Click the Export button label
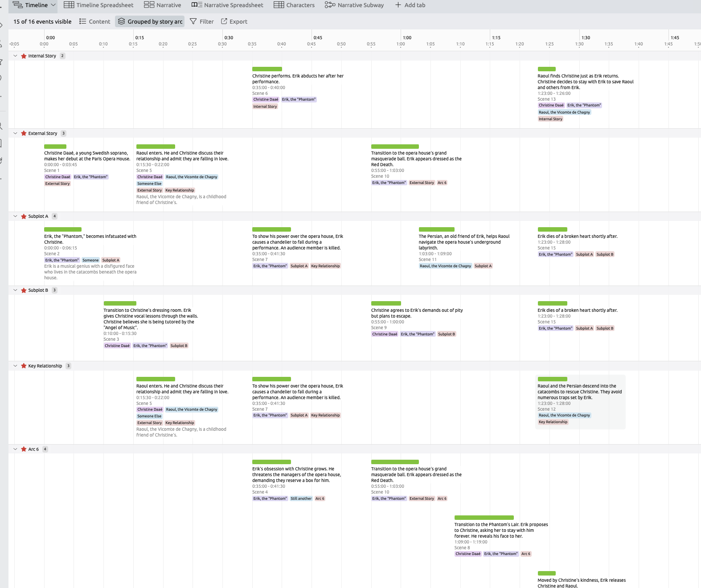This screenshot has width=701, height=588. tap(238, 21)
